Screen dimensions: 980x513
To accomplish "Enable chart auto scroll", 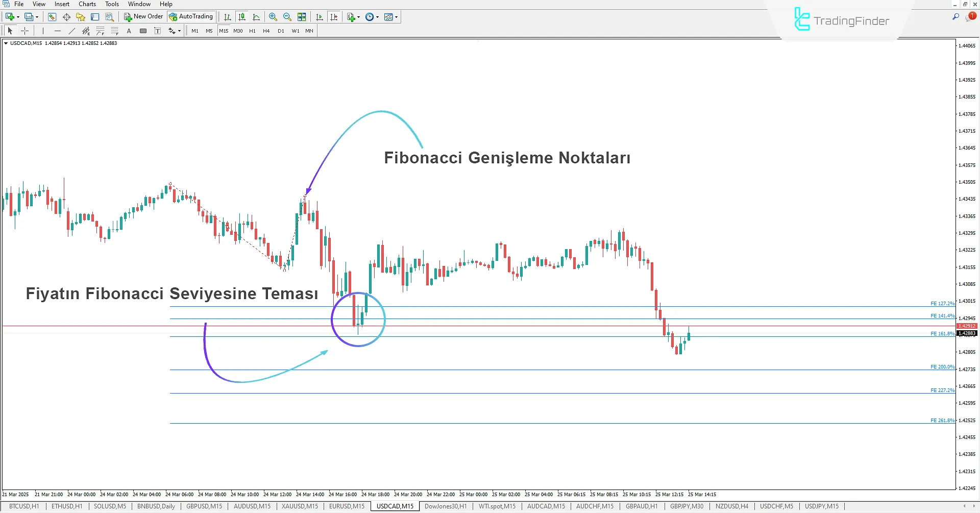I will click(320, 16).
